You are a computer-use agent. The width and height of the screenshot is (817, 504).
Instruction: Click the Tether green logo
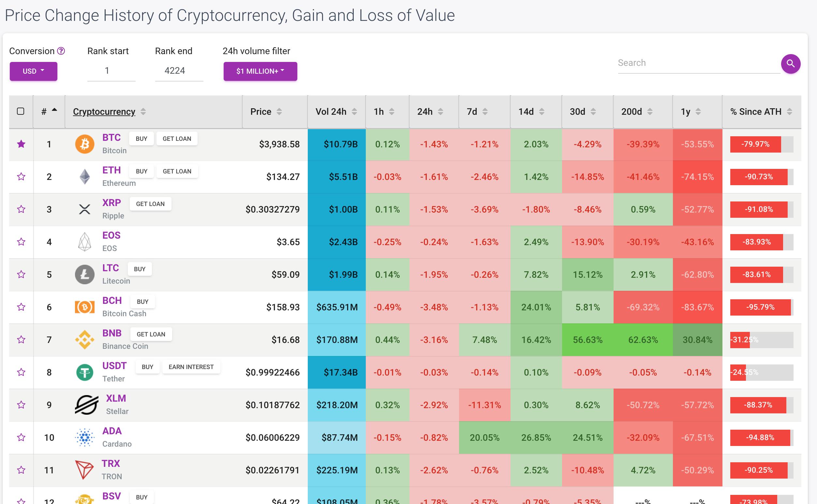click(x=85, y=372)
